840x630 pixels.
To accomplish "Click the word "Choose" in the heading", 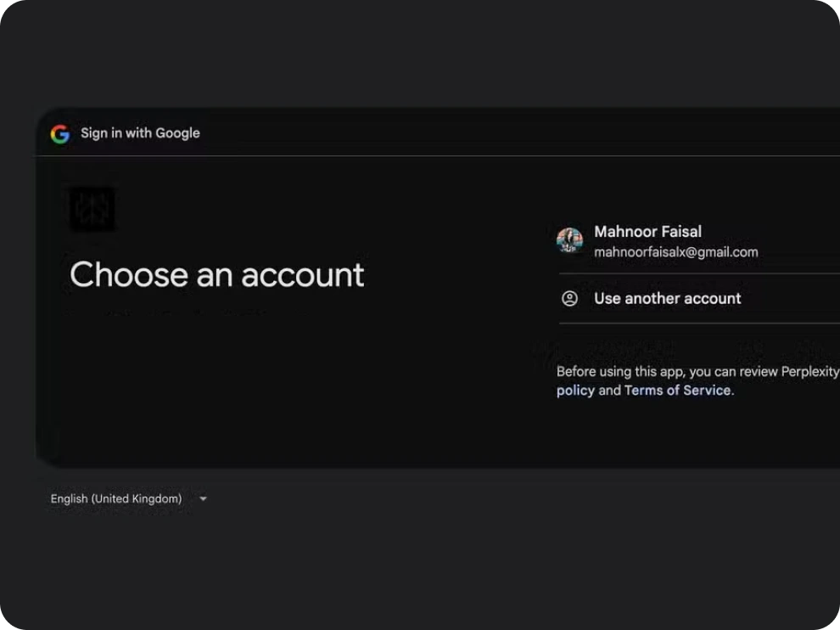I will tap(129, 275).
